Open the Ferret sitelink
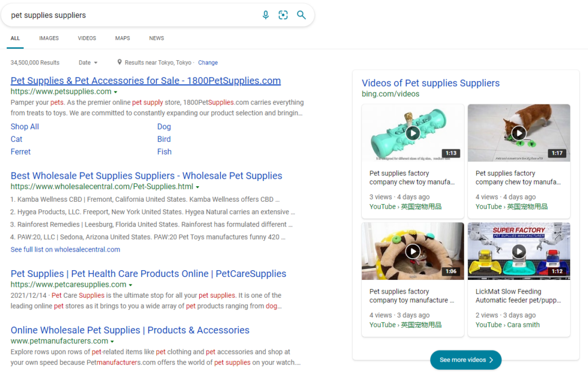 (21, 152)
